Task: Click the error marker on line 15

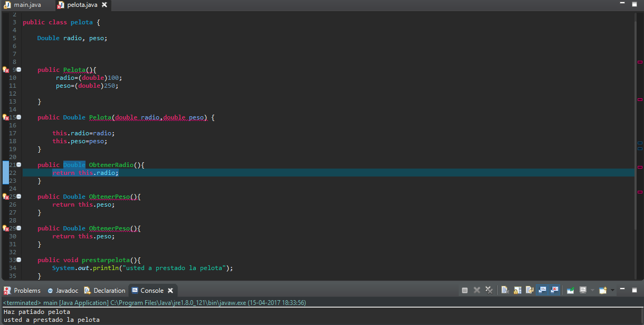Action: [6, 117]
